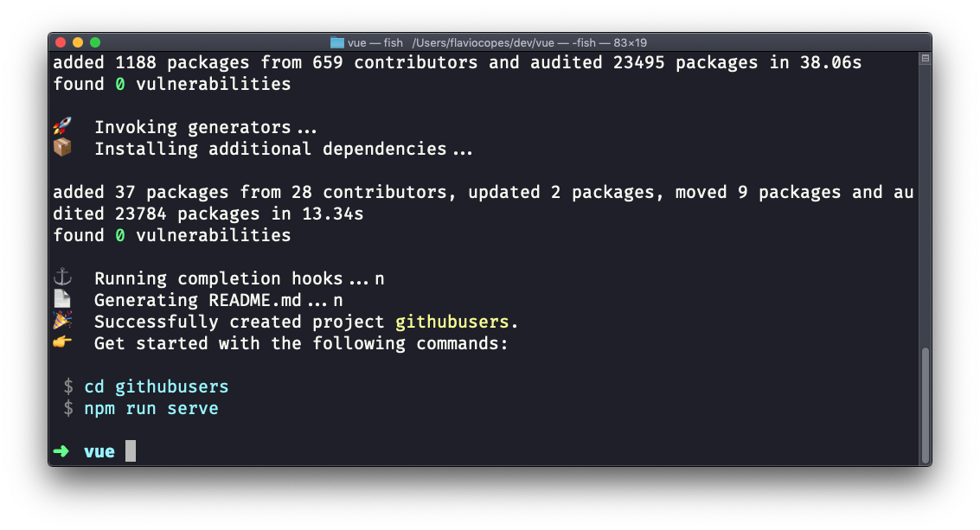The width and height of the screenshot is (980, 530).
Task: Click the anchor icon beside Running completion hooks
Action: point(62,278)
